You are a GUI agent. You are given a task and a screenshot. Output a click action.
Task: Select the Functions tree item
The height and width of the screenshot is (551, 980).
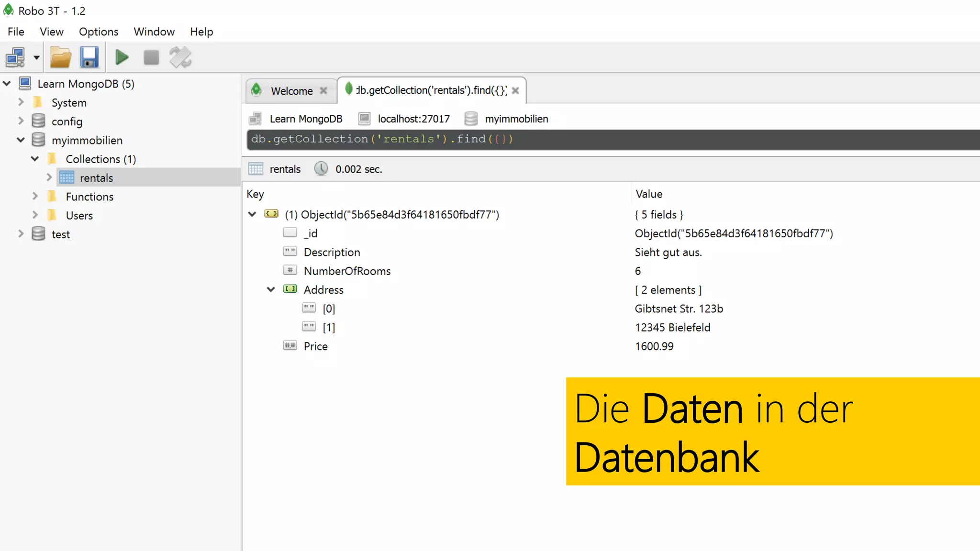coord(89,197)
